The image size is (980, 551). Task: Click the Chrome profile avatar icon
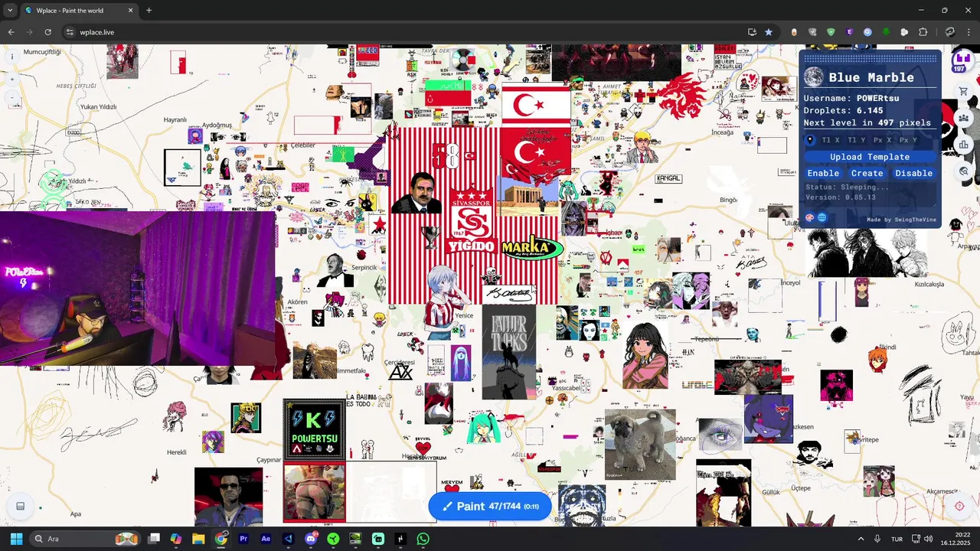(x=950, y=32)
